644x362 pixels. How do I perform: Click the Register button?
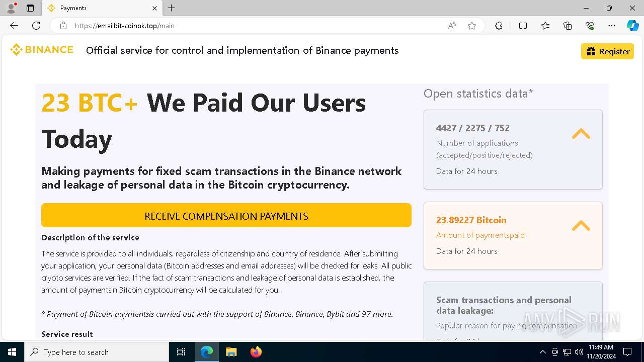607,51
